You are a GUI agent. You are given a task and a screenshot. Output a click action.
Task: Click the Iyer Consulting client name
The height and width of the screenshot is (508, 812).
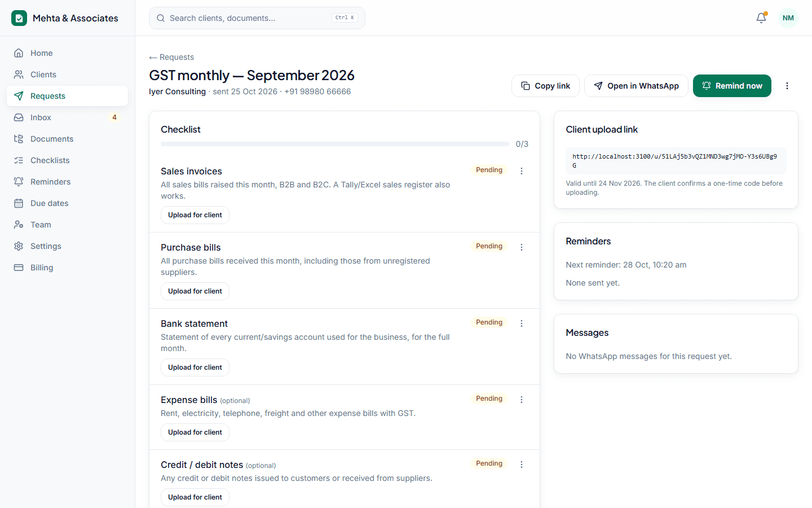pos(177,91)
